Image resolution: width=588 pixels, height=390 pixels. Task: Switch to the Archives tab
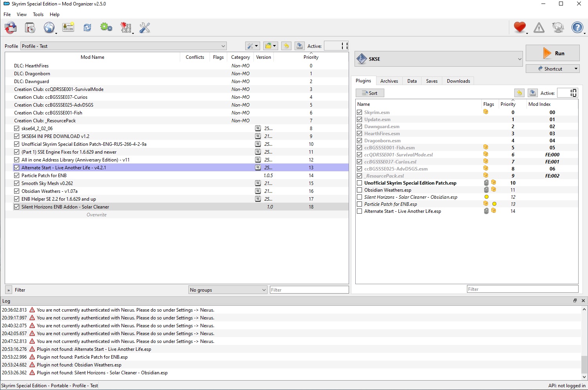click(389, 81)
